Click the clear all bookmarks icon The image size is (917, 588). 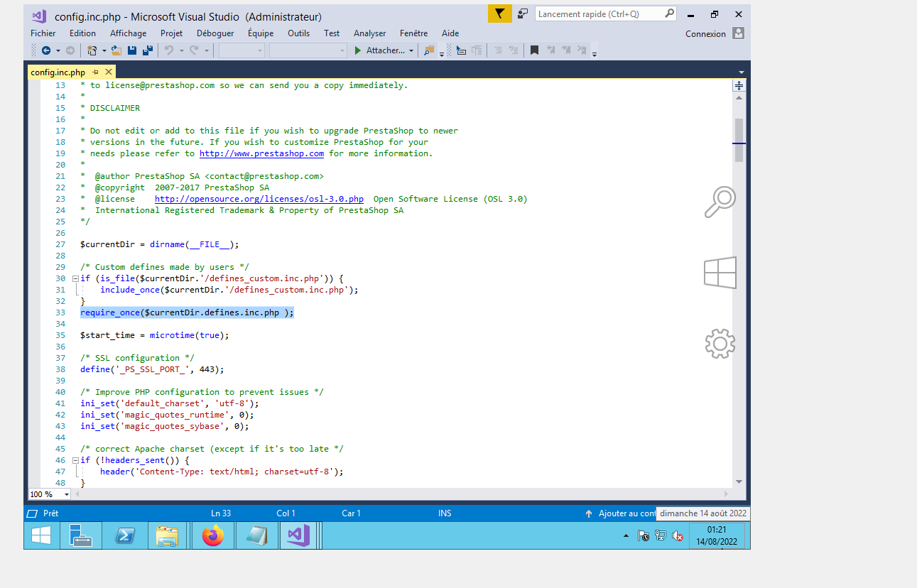[582, 50]
